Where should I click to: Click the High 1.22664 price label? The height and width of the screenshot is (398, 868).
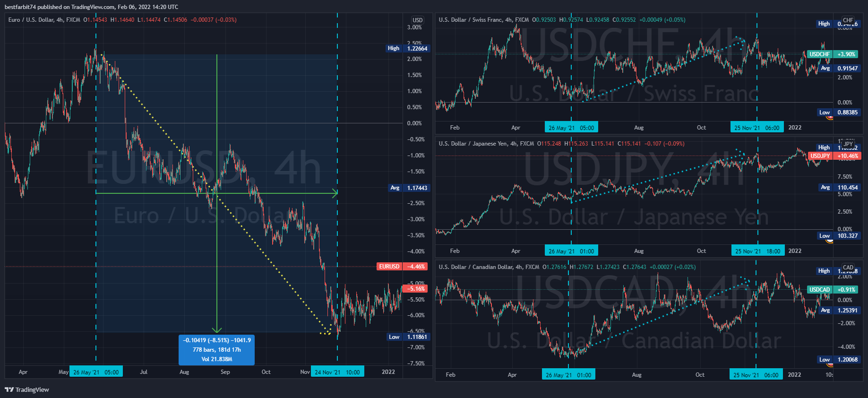(408, 48)
